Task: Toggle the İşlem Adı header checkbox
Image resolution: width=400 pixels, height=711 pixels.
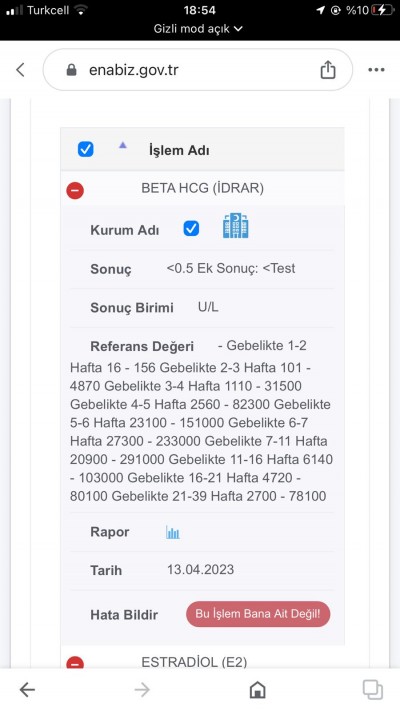Action: tap(86, 149)
